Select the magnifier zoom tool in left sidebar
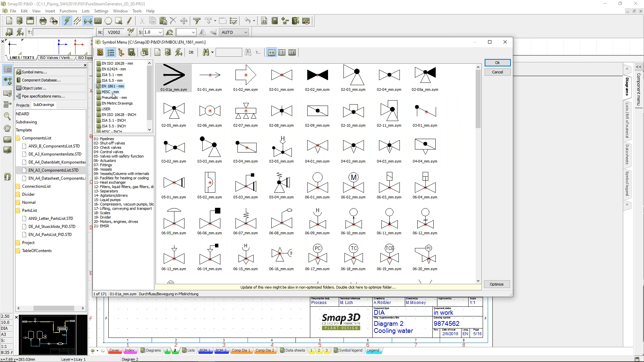 [7, 116]
